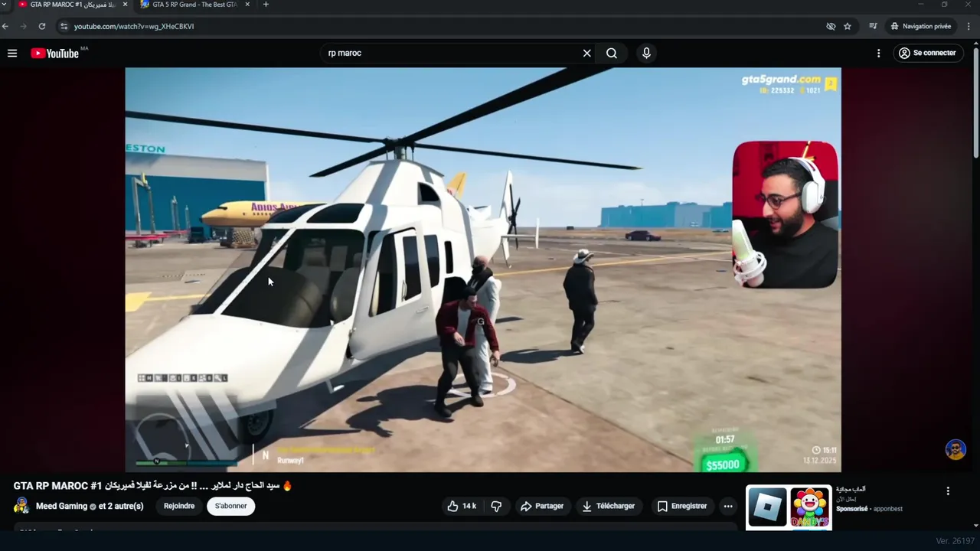Click Se connecter sign-in button

[x=927, y=53]
